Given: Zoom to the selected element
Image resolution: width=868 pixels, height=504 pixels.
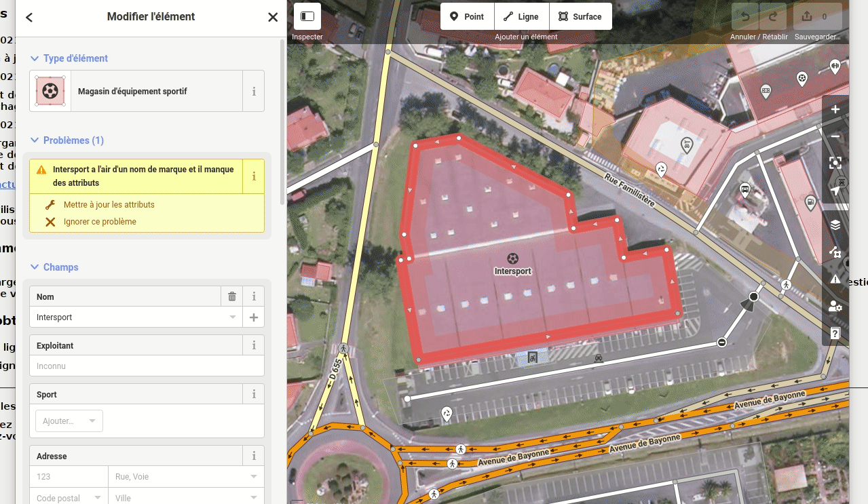Looking at the screenshot, I should (835, 163).
